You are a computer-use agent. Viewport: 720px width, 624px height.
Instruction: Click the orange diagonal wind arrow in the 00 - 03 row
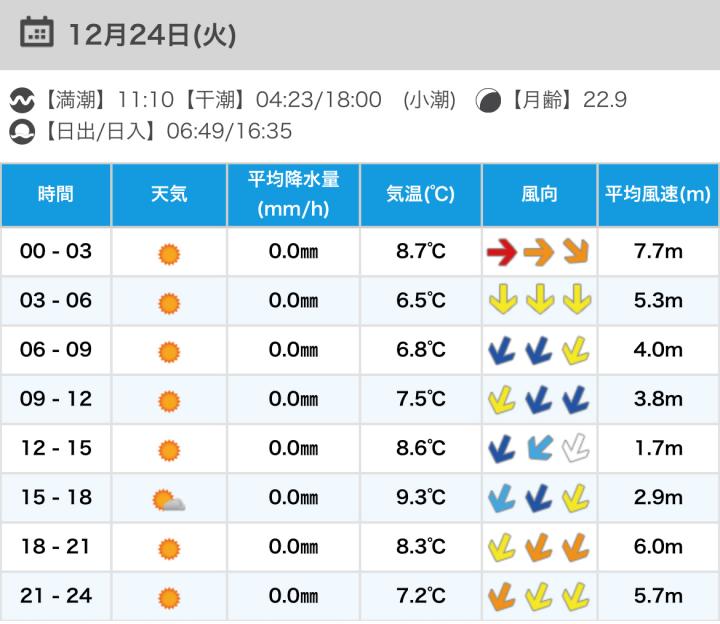[x=576, y=251]
